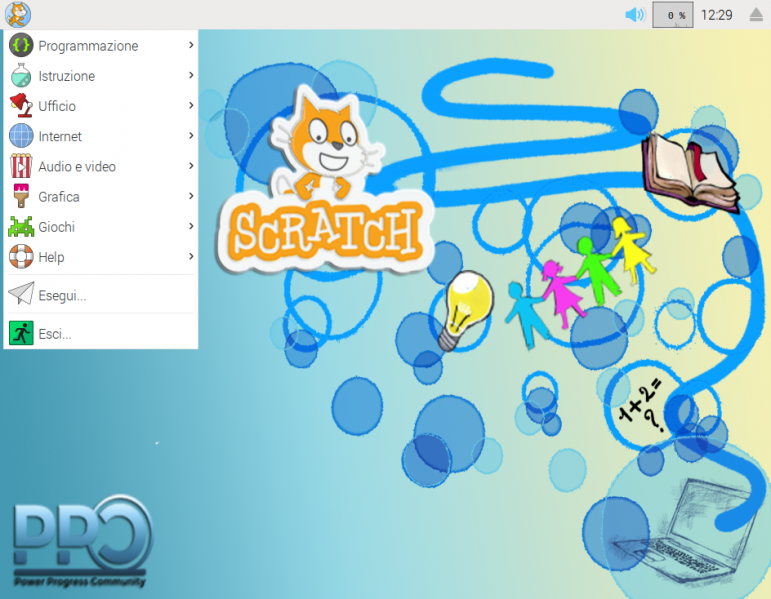The image size is (771, 599).
Task: Click the volume speaker icon in the panel
Action: (635, 15)
